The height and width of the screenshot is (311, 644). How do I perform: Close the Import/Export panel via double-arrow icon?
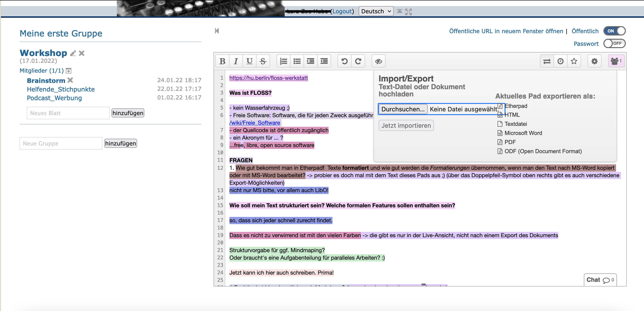pos(547,61)
